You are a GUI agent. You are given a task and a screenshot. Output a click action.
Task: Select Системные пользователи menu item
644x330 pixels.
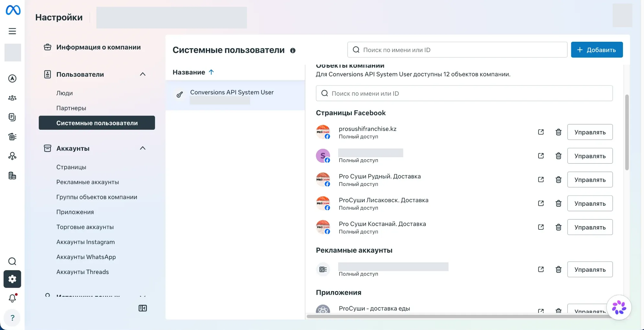[x=97, y=123]
